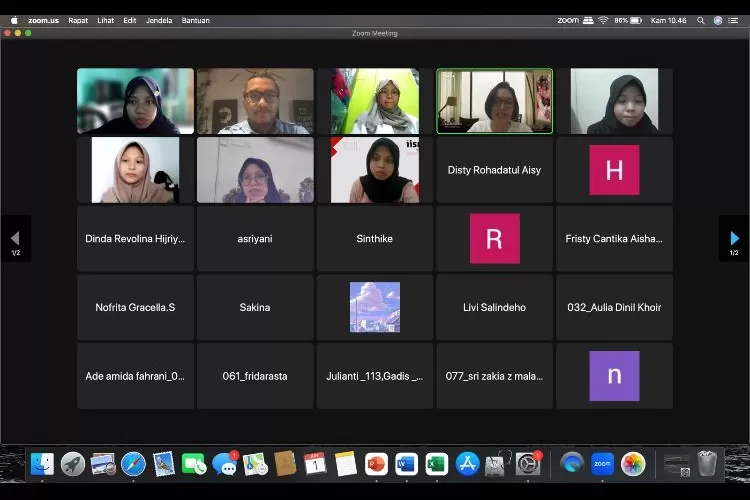Open Zoom app in the dock
Viewport: 750px width, 500px height.
click(x=602, y=464)
